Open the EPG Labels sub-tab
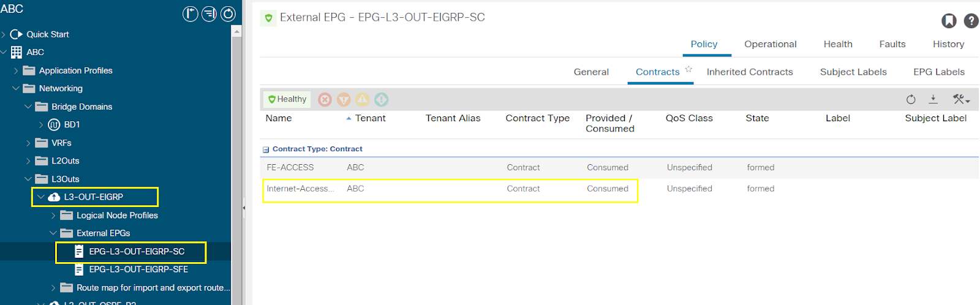The image size is (980, 305). pyautogui.click(x=939, y=72)
